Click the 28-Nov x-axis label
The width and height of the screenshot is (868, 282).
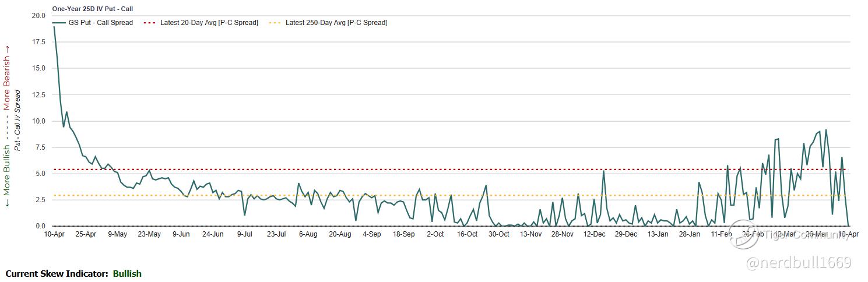click(x=562, y=234)
